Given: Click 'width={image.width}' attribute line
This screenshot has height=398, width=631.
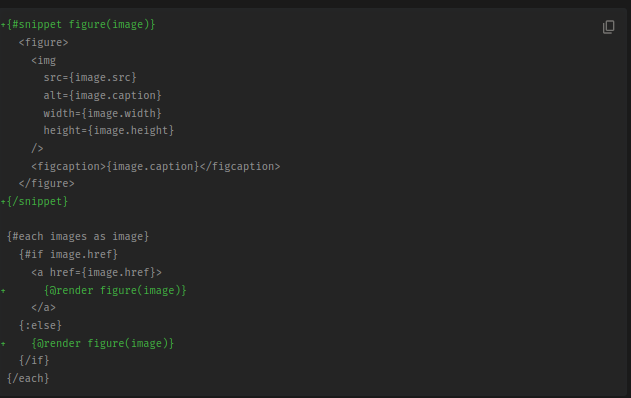Looking at the screenshot, I should tap(102, 113).
